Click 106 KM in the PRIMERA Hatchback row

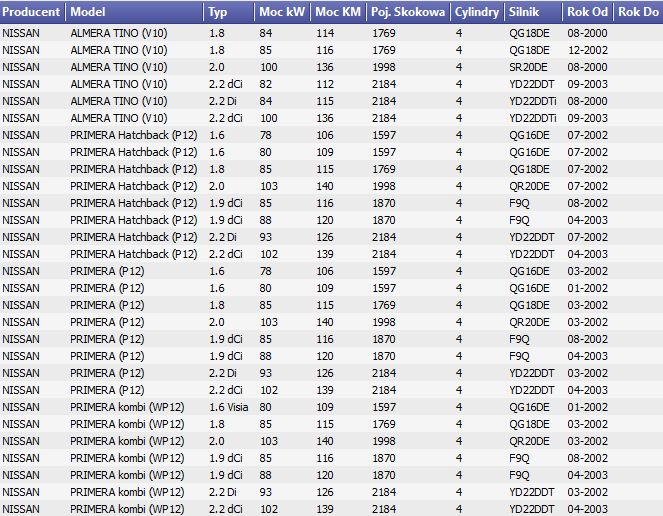325,135
